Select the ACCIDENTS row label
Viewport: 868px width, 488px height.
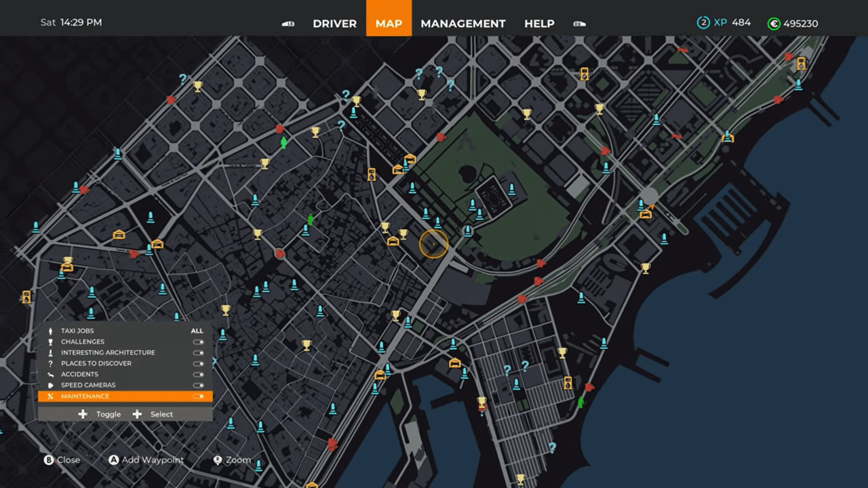79,374
